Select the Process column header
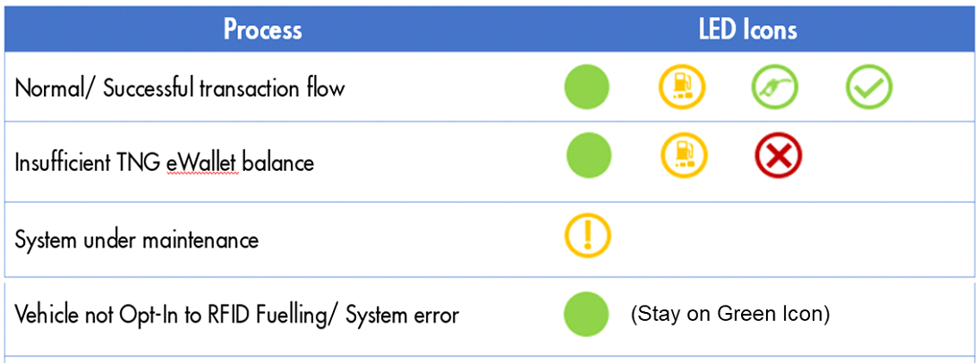Viewport: 980px width, 363px height. tap(263, 30)
